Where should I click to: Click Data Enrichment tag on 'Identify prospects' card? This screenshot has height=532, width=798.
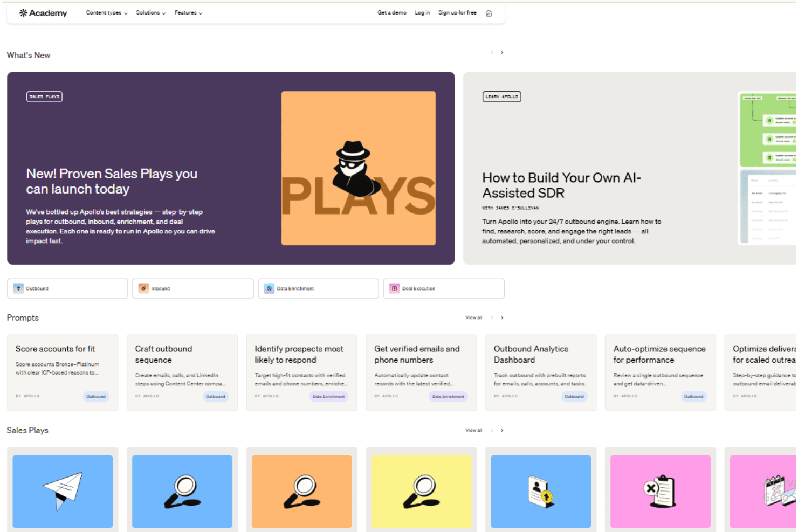pos(328,396)
